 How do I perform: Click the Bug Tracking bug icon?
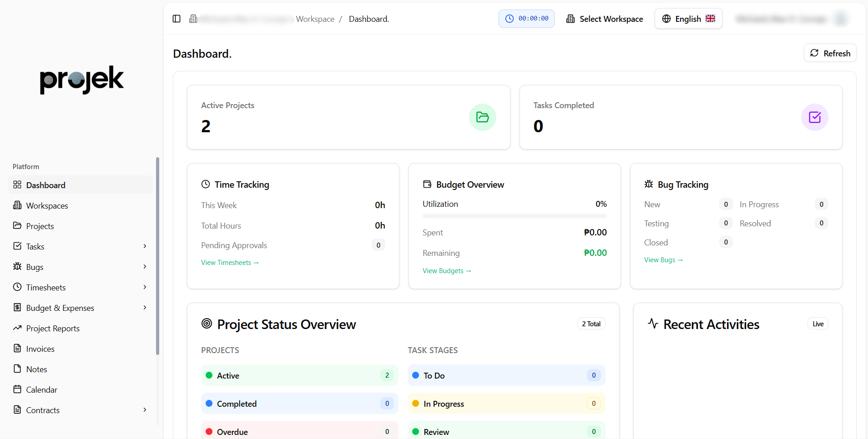coord(649,184)
